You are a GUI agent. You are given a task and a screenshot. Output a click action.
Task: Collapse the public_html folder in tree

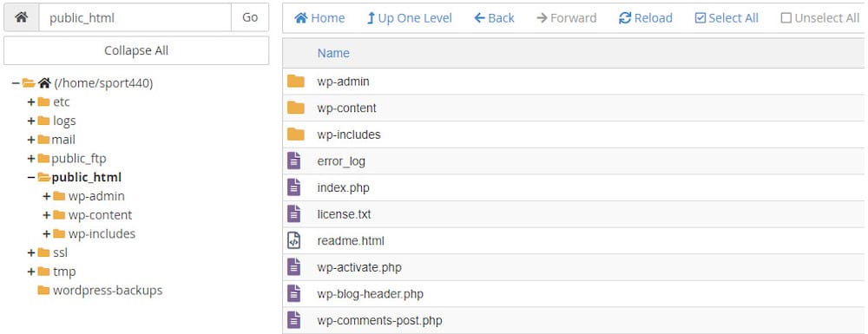coord(31,178)
